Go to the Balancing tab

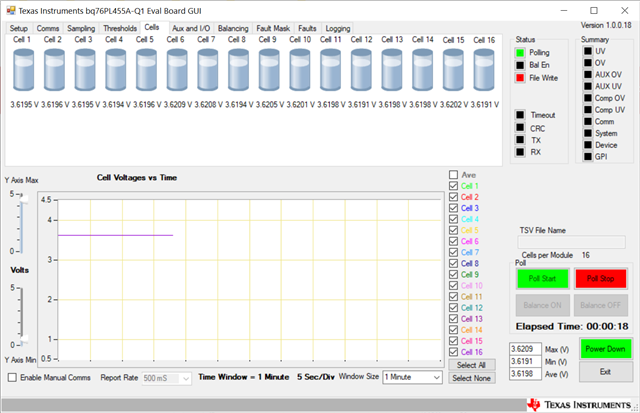click(x=233, y=28)
